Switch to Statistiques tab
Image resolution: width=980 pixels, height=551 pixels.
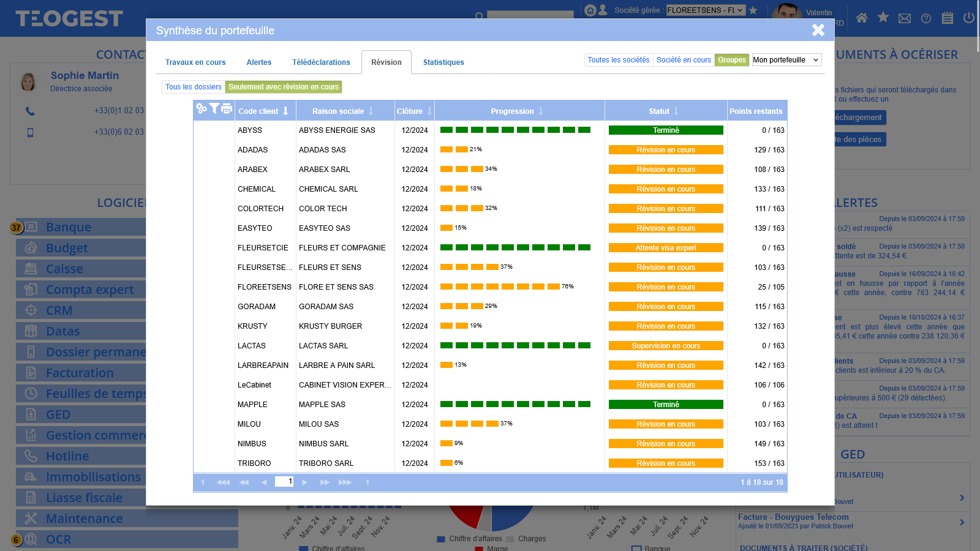[443, 62]
